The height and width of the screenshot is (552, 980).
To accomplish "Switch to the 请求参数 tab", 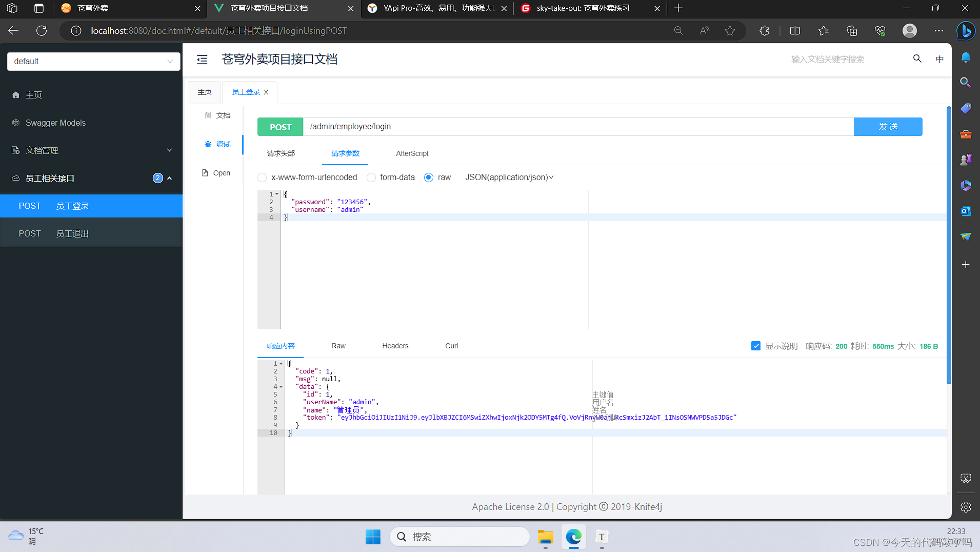I will coord(345,153).
